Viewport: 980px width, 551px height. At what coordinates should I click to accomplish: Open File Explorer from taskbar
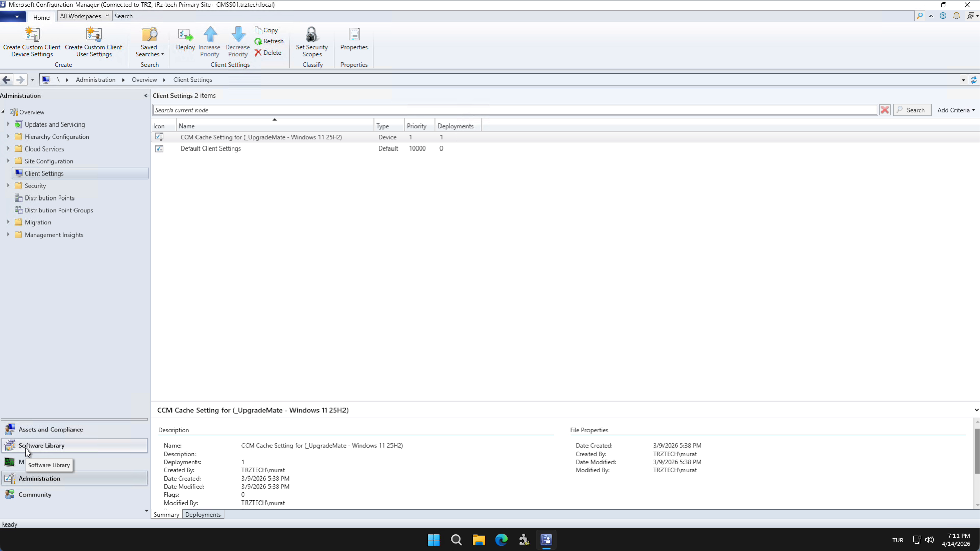click(x=479, y=540)
